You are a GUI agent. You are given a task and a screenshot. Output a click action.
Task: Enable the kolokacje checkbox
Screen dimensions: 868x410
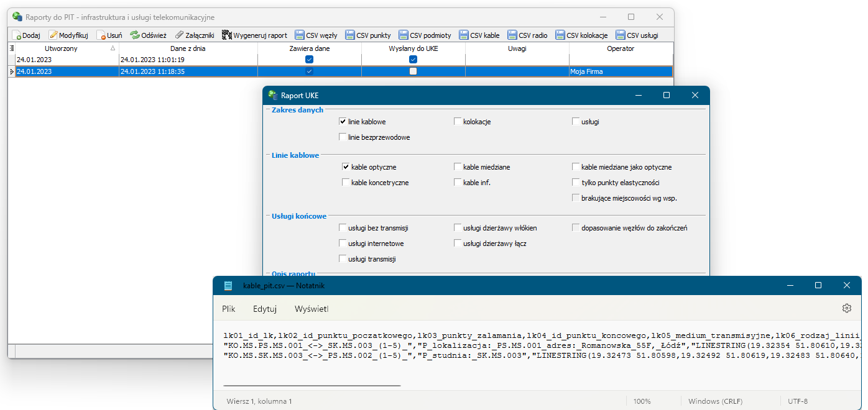point(458,122)
